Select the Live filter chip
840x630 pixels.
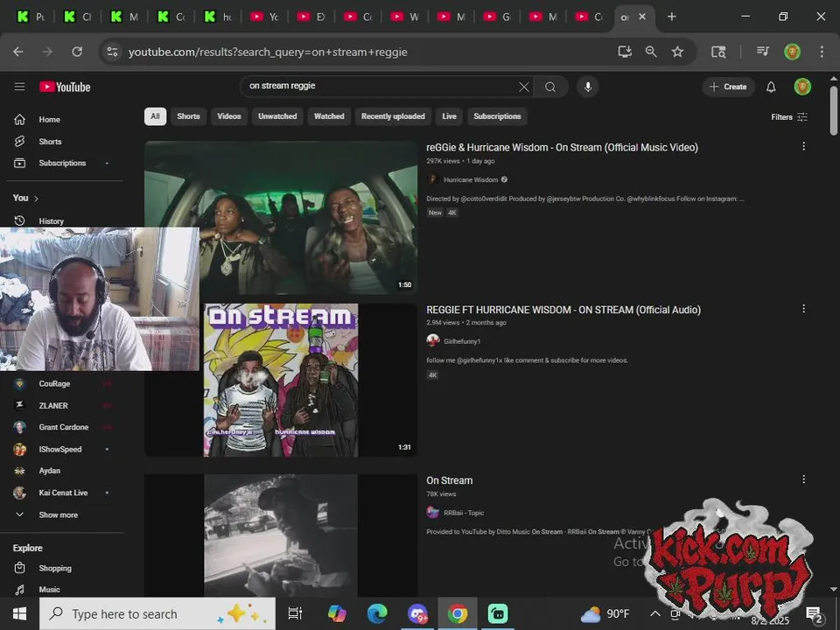pyautogui.click(x=450, y=116)
